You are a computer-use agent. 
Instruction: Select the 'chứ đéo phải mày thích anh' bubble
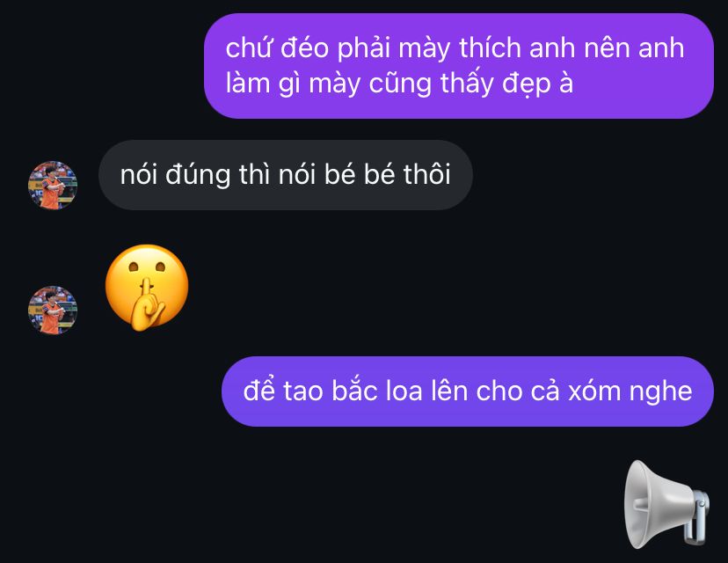coord(459,66)
